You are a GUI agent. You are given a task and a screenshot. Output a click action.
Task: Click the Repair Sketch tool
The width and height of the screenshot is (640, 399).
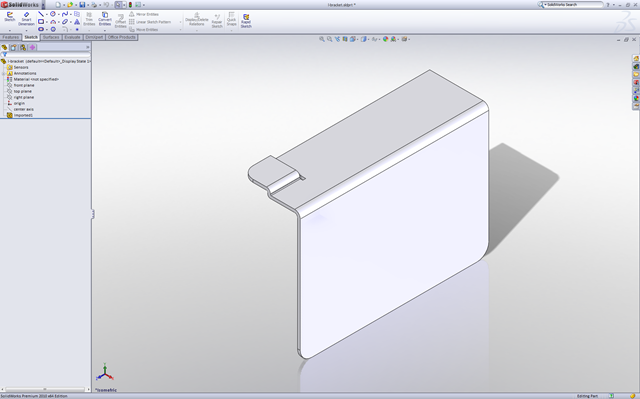(x=217, y=21)
